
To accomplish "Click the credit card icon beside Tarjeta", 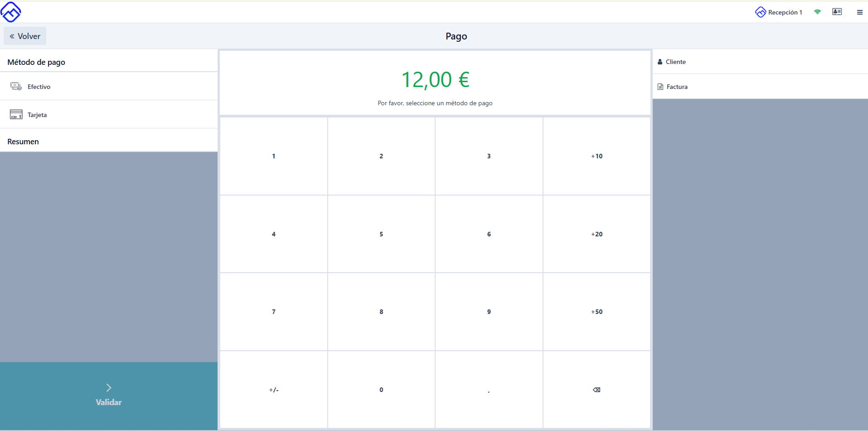I will pyautogui.click(x=16, y=114).
